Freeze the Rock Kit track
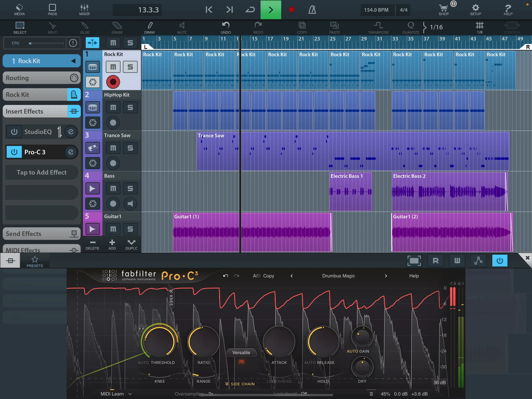532x399 pixels. click(x=92, y=82)
